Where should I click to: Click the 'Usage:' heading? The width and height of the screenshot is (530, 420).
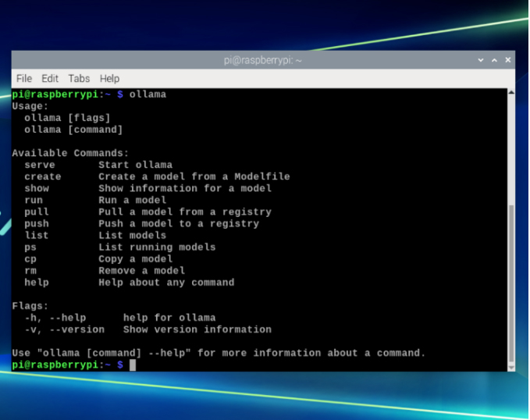coord(30,106)
